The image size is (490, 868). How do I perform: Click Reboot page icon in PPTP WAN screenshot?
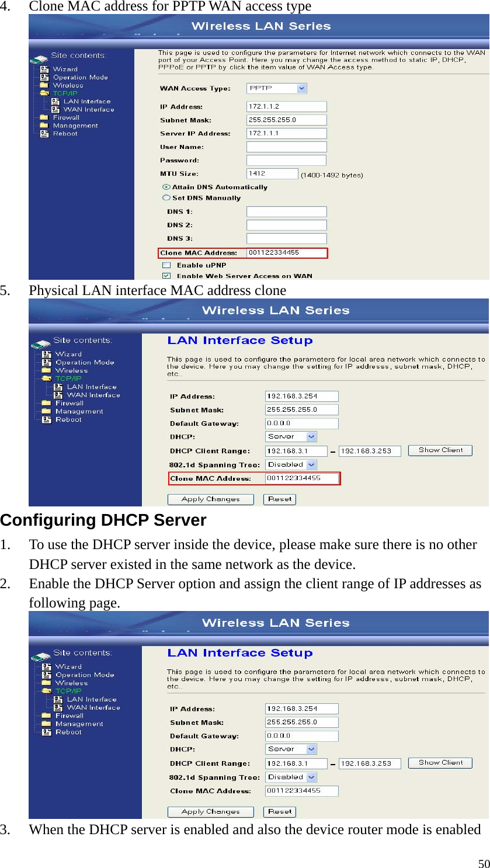44,134
